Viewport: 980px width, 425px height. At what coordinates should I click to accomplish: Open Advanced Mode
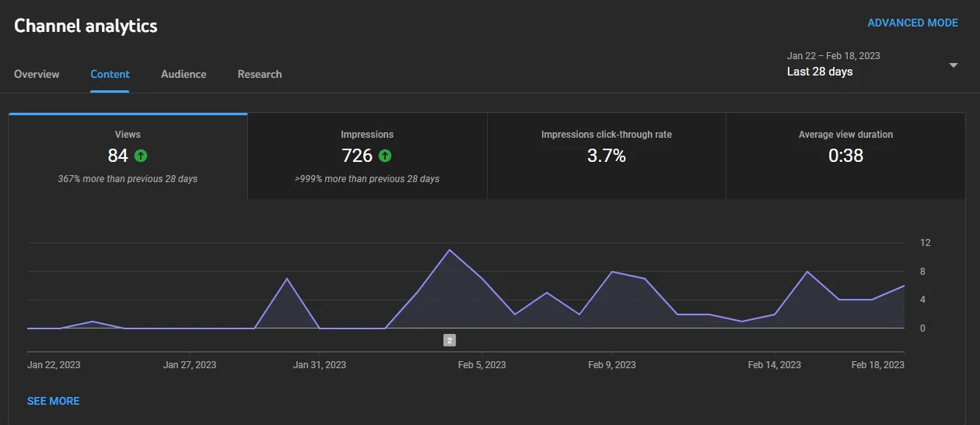[912, 23]
